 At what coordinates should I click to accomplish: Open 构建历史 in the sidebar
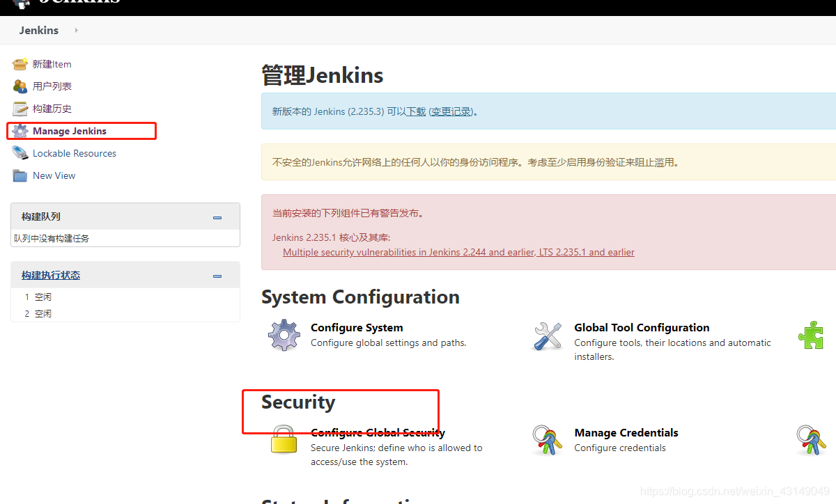pos(52,109)
